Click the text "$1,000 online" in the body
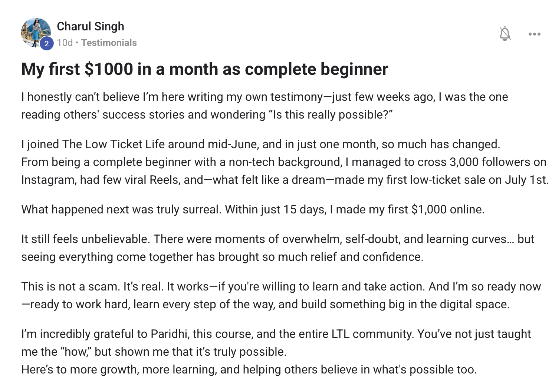Viewport: 552px width, 392px height. point(447,209)
